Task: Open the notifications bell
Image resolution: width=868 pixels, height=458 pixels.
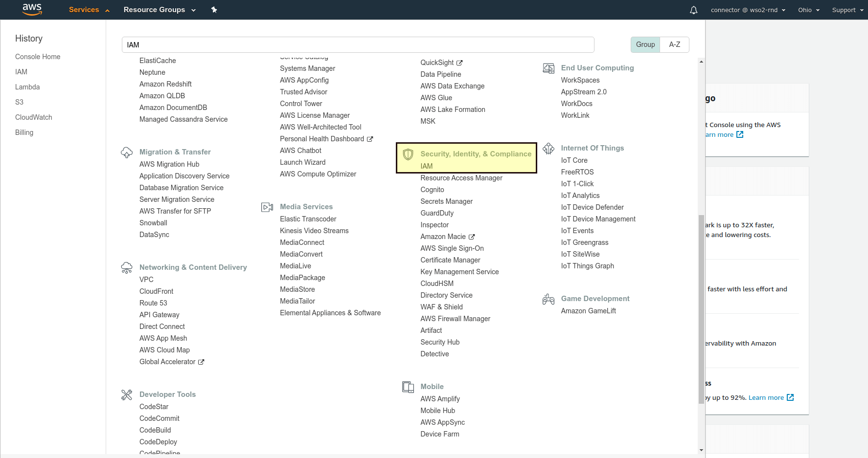Action: coord(693,10)
